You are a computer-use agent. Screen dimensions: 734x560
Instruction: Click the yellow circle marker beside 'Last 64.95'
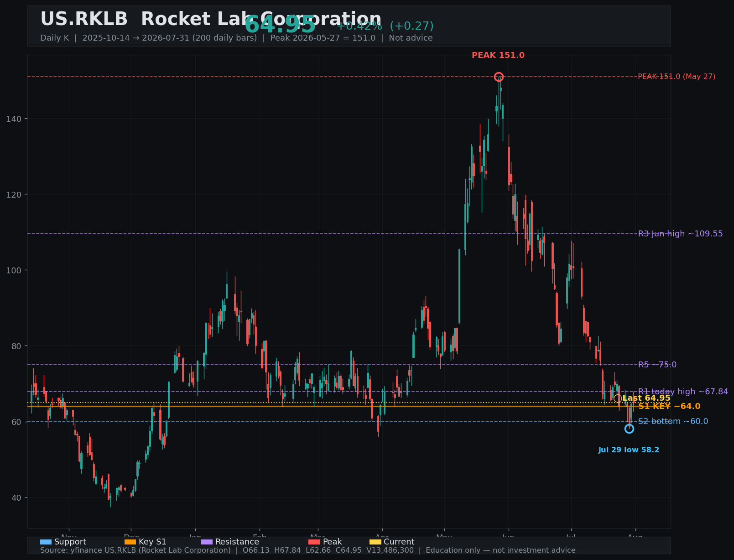coord(617,398)
